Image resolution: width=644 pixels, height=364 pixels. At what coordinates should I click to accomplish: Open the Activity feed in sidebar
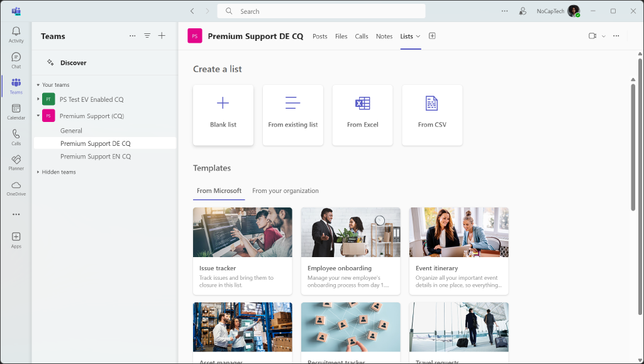[16, 34]
